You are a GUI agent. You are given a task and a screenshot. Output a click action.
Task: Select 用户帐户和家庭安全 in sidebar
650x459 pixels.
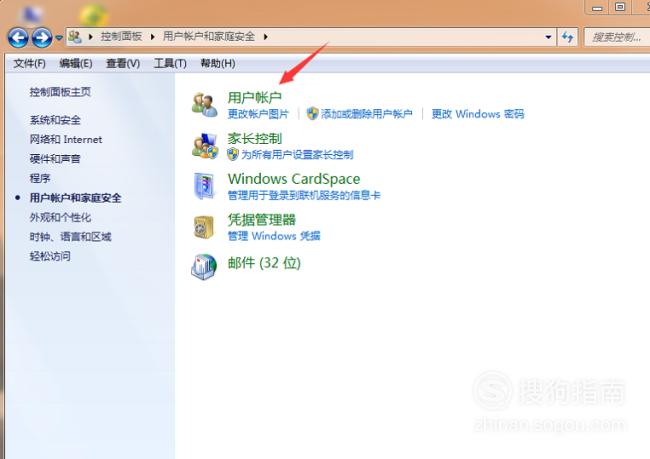[75, 198]
